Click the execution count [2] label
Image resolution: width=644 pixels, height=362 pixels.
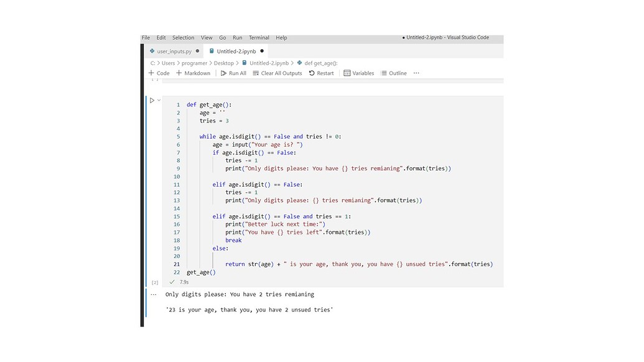tap(155, 282)
